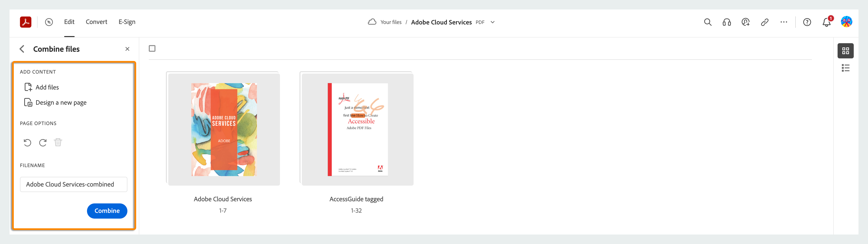Click the Adobe Acrobat home logo
The width and height of the screenshot is (868, 244).
pyautogui.click(x=26, y=22)
